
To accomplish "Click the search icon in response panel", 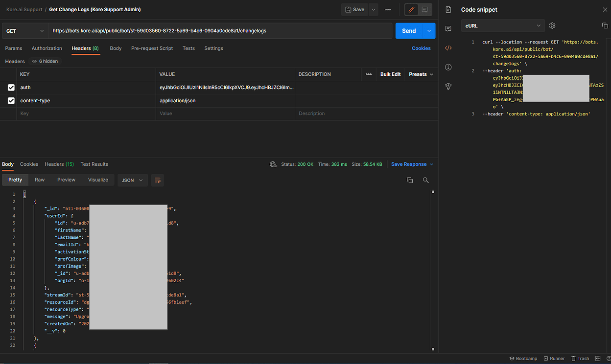I will tap(425, 180).
